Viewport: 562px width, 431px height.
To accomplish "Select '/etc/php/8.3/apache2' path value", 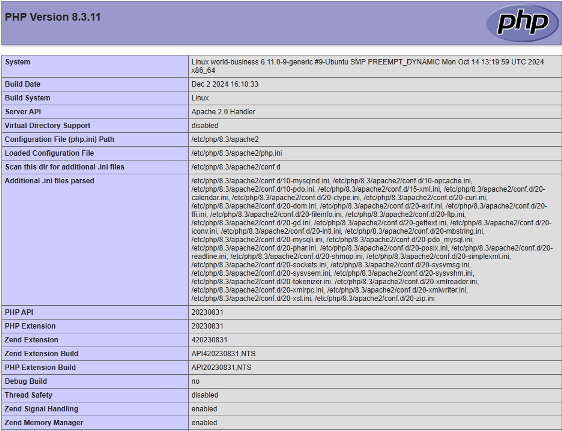I will 225,139.
